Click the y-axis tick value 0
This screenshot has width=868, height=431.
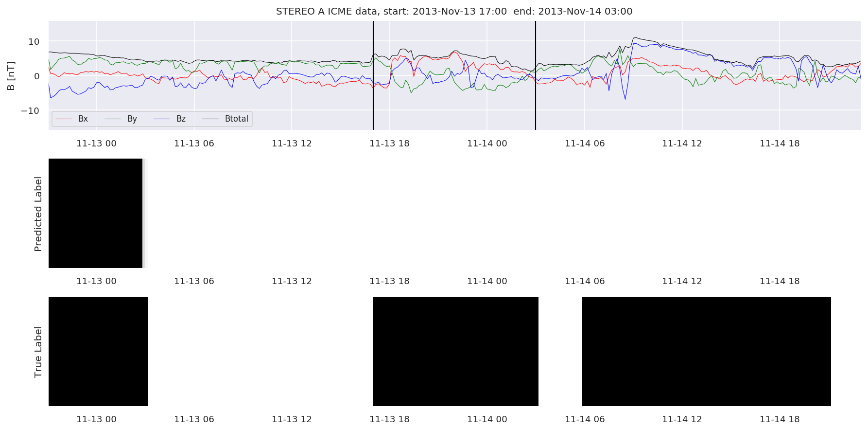coord(37,76)
